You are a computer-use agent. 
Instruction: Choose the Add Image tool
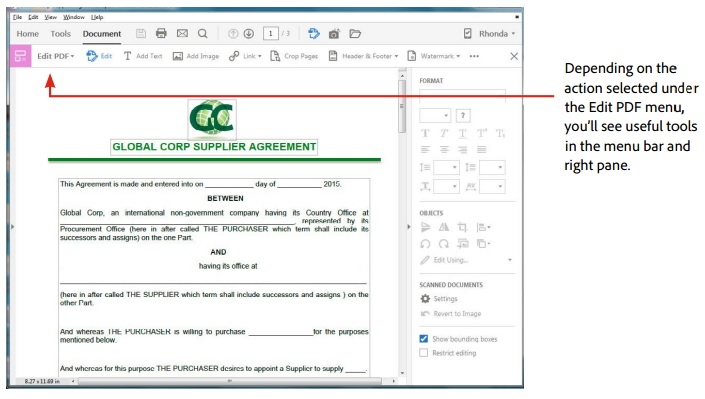196,56
